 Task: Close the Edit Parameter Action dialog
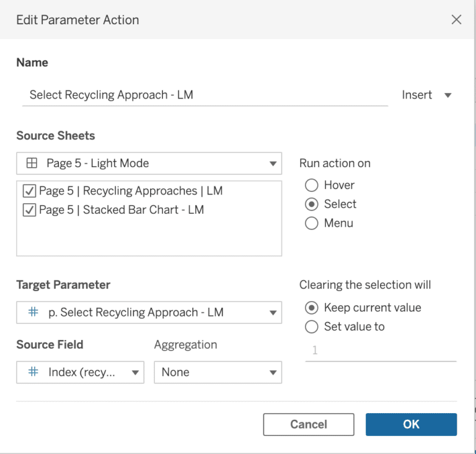(x=456, y=20)
